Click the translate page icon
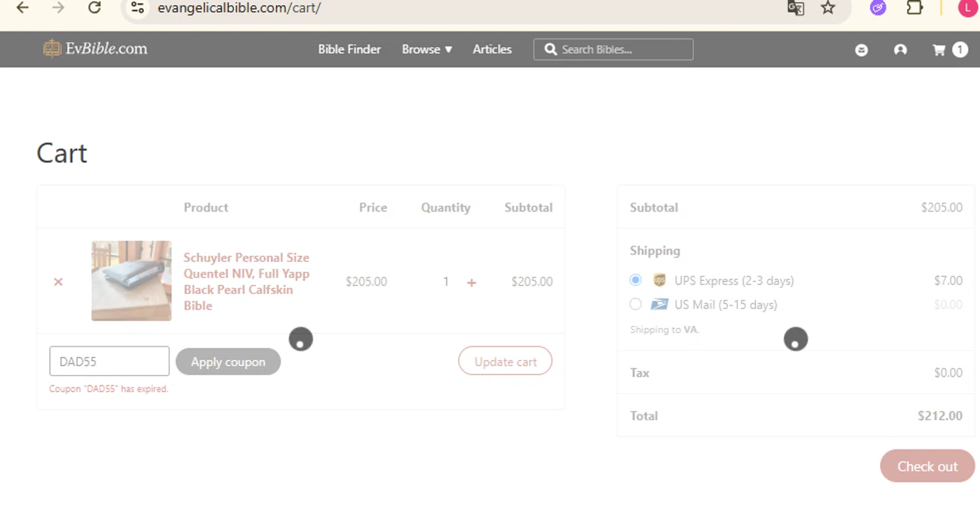The image size is (980, 505). pos(795,8)
